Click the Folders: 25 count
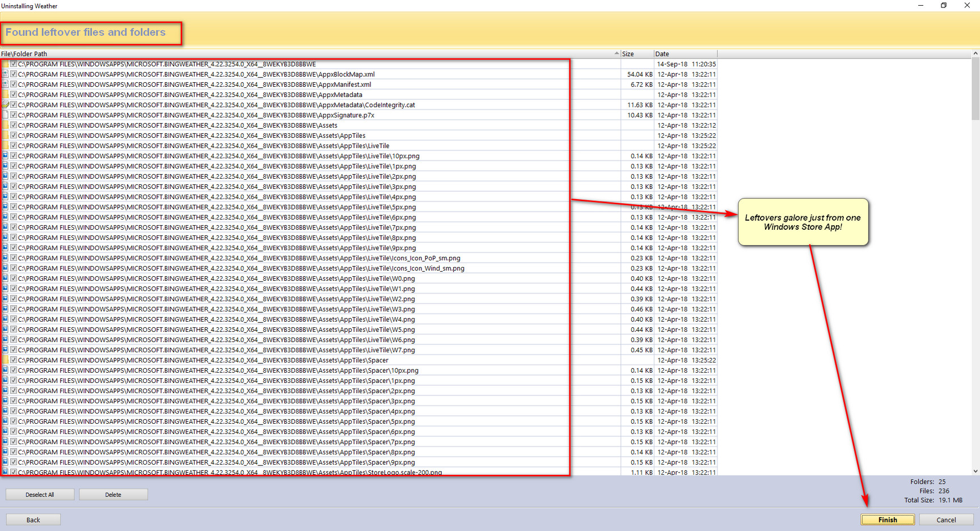This screenshot has height=531, width=980. [x=928, y=482]
